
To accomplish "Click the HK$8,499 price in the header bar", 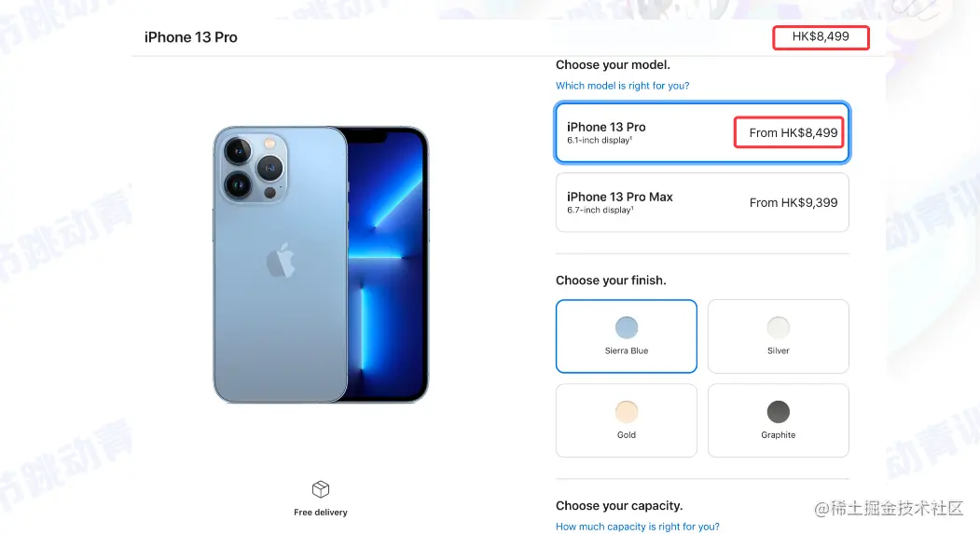I will [821, 37].
